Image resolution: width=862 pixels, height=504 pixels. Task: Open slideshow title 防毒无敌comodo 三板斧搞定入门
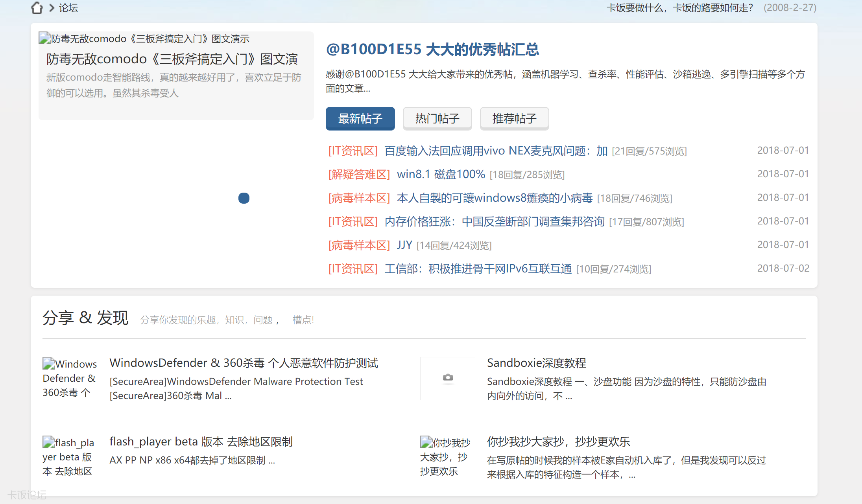click(x=172, y=59)
